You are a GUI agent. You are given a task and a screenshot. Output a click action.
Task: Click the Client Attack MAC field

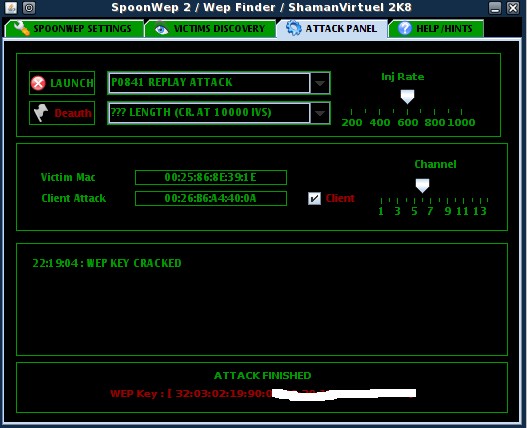211,198
